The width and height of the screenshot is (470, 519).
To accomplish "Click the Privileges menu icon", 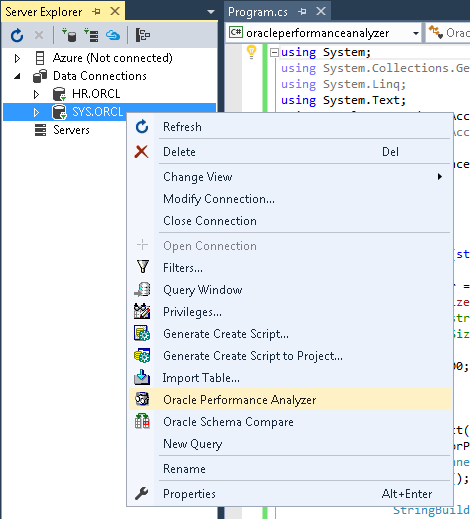I will (142, 311).
